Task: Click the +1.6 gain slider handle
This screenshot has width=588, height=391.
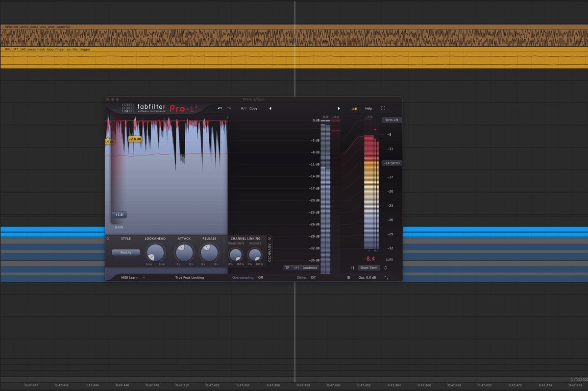Action: point(119,215)
